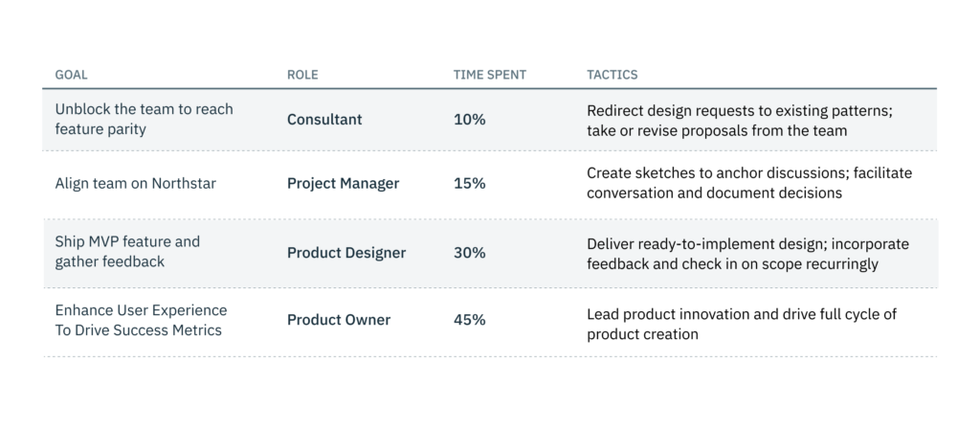Click the 'Create sketches to anchor discussions' text
Image resolution: width=980 pixels, height=431 pixels.
point(748,183)
